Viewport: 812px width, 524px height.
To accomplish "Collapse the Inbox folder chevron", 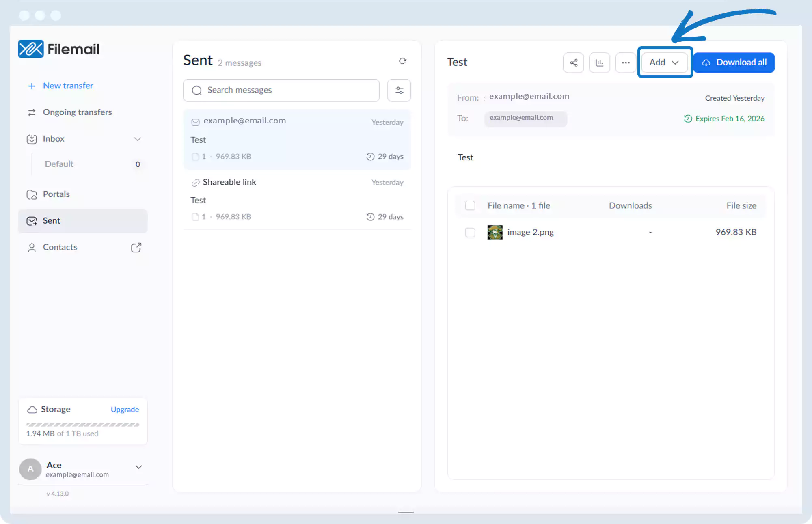I will [x=138, y=139].
